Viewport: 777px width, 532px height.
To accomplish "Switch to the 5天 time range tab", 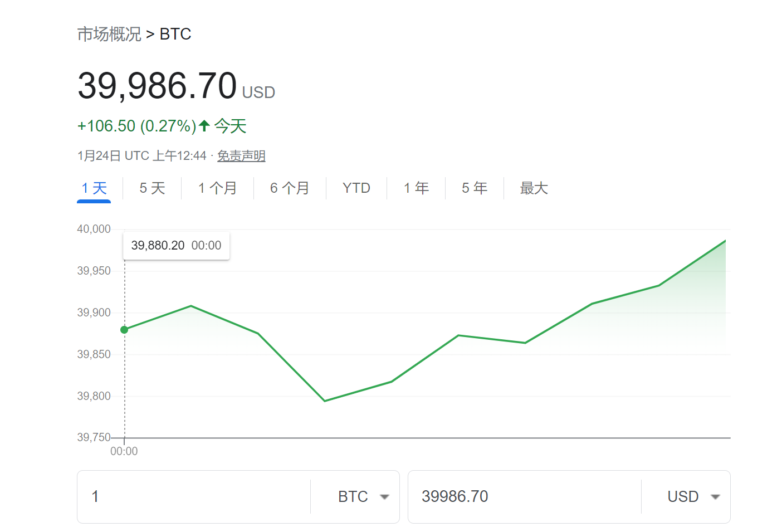I will pyautogui.click(x=151, y=188).
